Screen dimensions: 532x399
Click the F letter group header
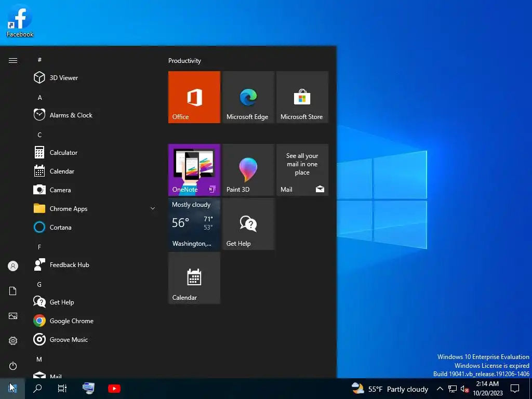click(39, 247)
